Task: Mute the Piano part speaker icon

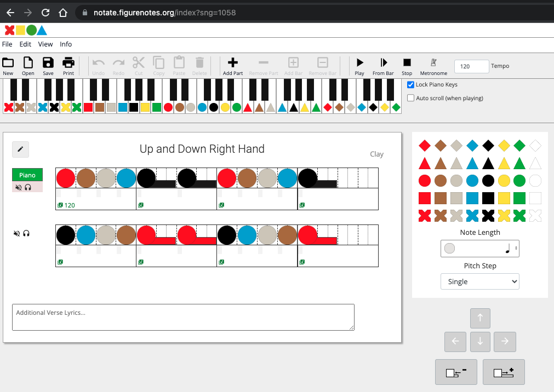Action: (18, 187)
